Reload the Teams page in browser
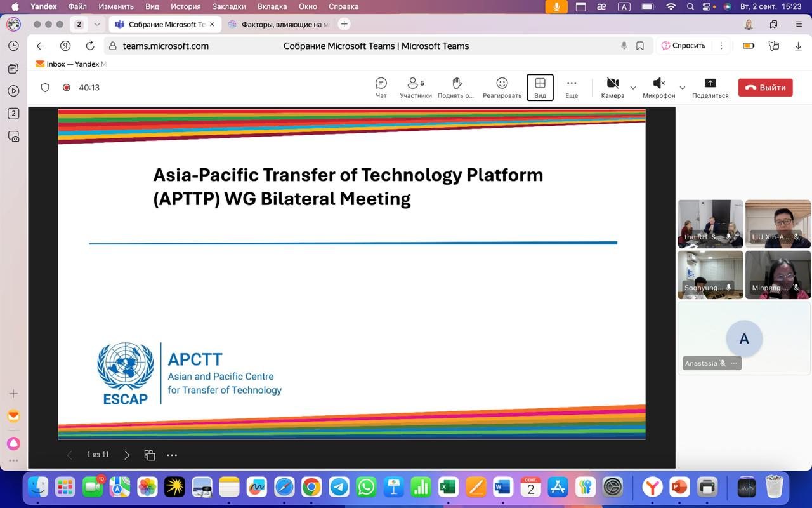812x508 pixels. point(90,46)
